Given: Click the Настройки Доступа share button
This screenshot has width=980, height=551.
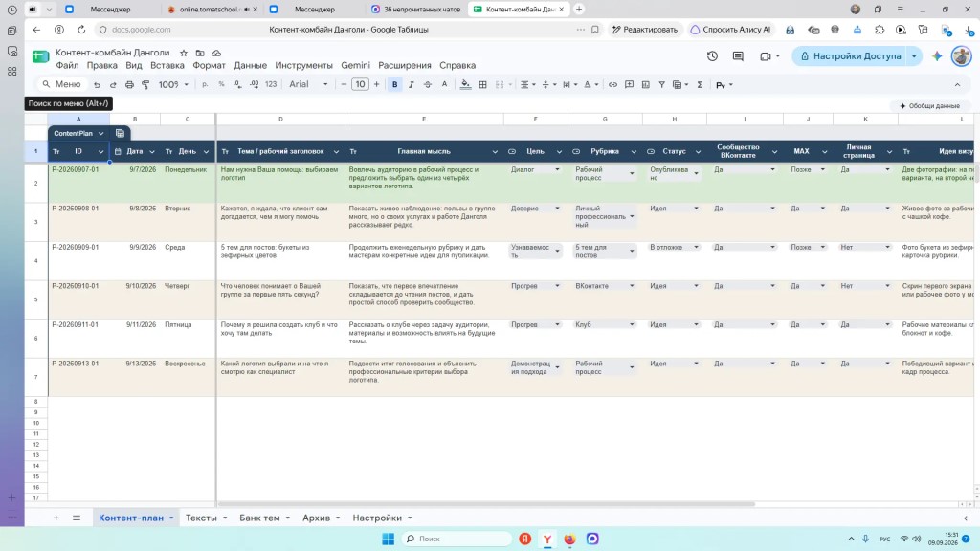Looking at the screenshot, I should (851, 56).
